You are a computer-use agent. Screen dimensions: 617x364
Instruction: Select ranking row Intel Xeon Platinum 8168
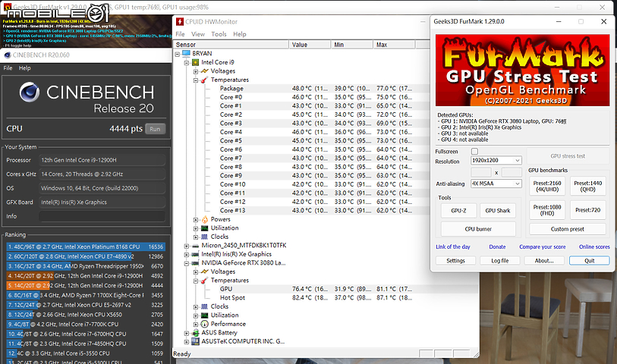coord(86,247)
